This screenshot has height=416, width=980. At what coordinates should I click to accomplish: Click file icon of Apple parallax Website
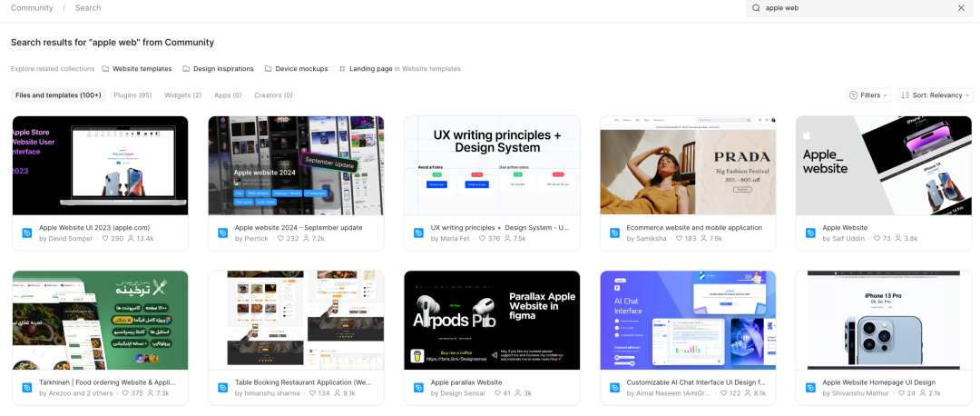click(x=418, y=388)
